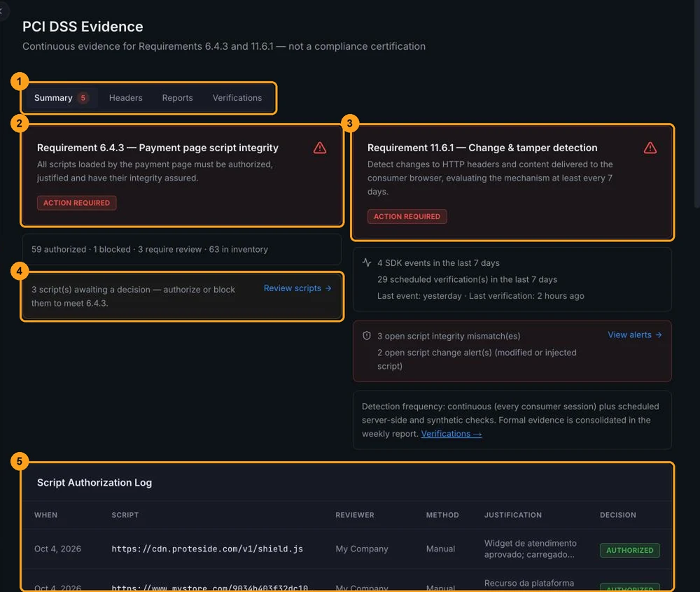
Task: Click the Widget de atendimento justification text
Action: click(531, 549)
